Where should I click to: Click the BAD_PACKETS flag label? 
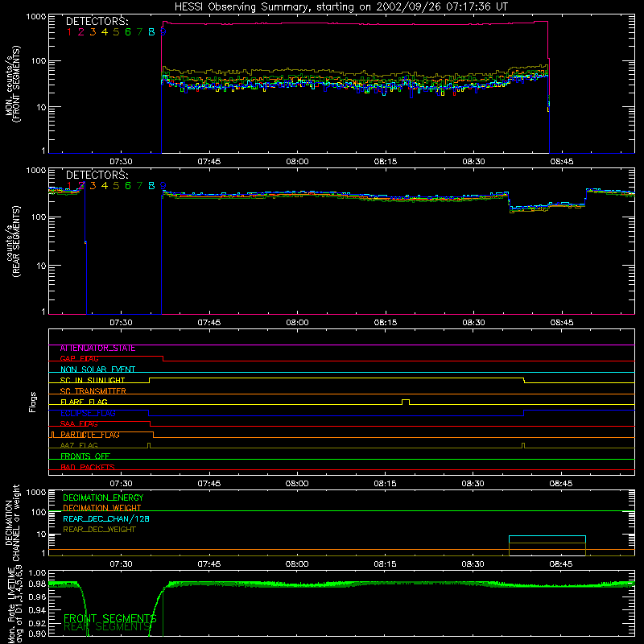[x=88, y=467]
